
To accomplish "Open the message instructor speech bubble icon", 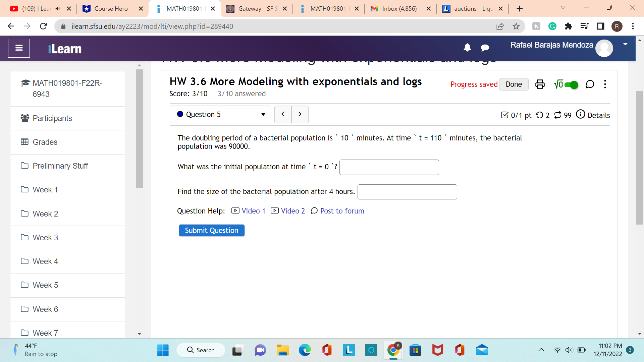I will (590, 84).
